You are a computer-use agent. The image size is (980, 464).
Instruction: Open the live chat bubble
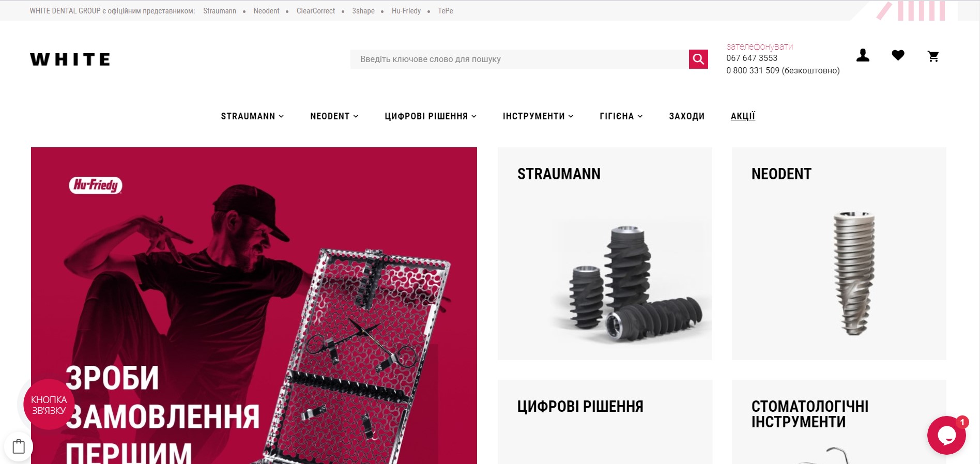coord(946,435)
